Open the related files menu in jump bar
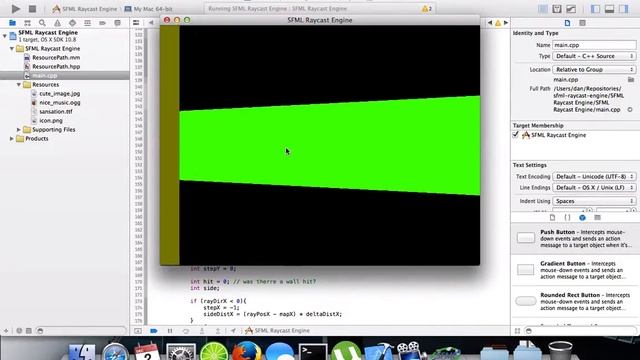 (x=136, y=23)
